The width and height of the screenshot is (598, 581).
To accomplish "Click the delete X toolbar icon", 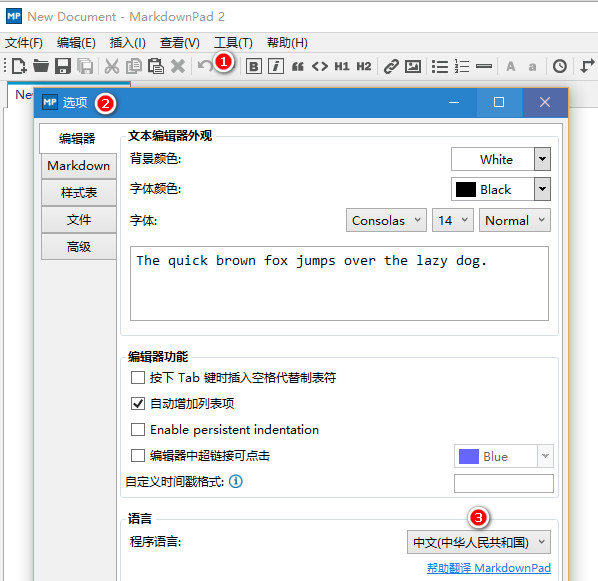I will point(178,66).
